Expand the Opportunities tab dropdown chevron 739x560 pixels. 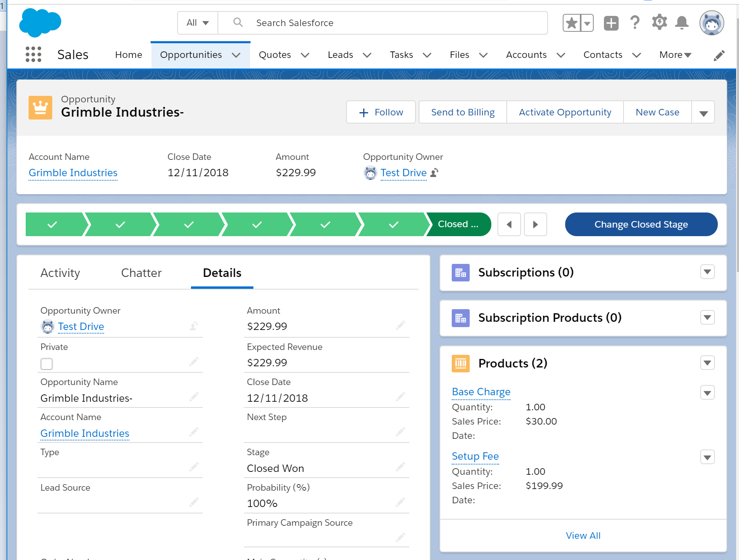tap(236, 55)
